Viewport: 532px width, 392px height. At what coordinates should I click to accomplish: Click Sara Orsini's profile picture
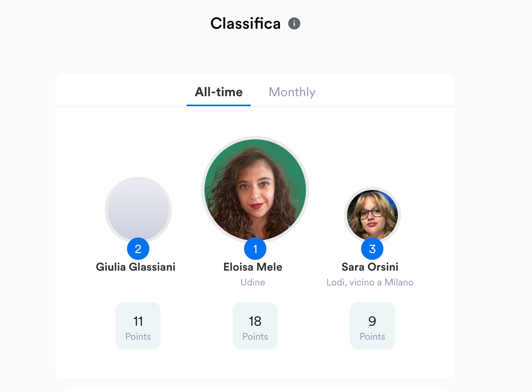pyautogui.click(x=372, y=214)
